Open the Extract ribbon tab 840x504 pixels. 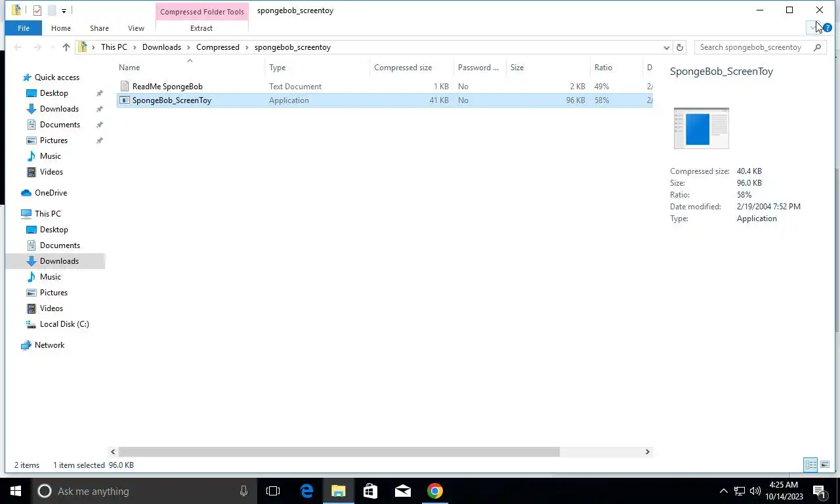pyautogui.click(x=201, y=28)
